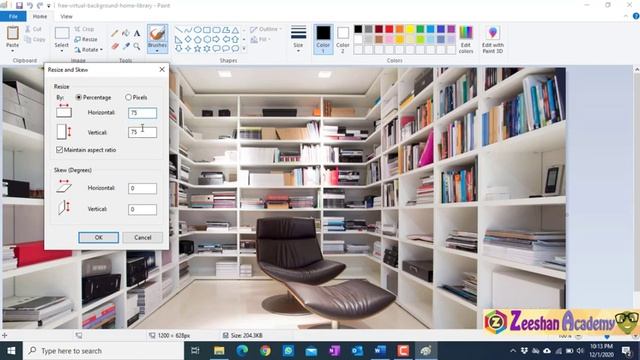Expand the Paste dropdown arrow

[13, 51]
